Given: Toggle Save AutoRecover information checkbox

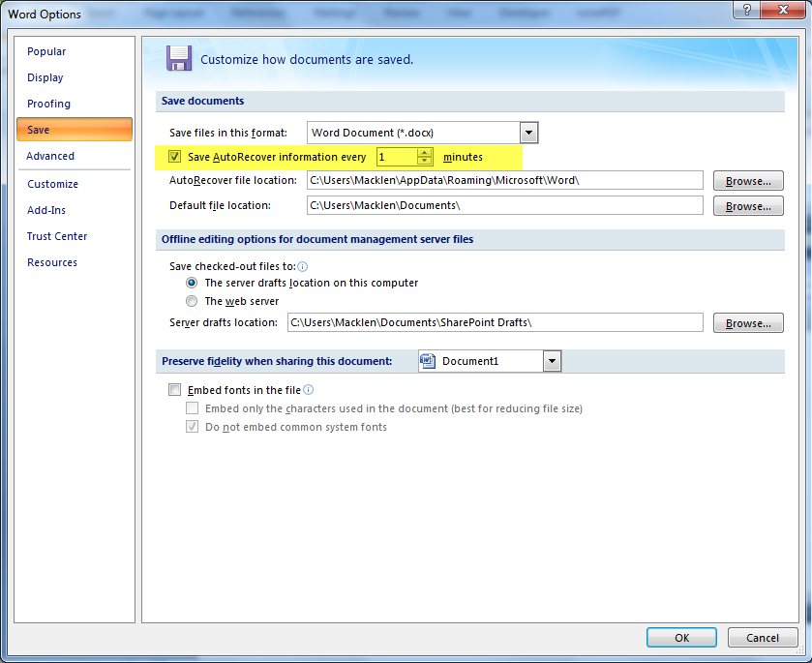Looking at the screenshot, I should [x=174, y=156].
